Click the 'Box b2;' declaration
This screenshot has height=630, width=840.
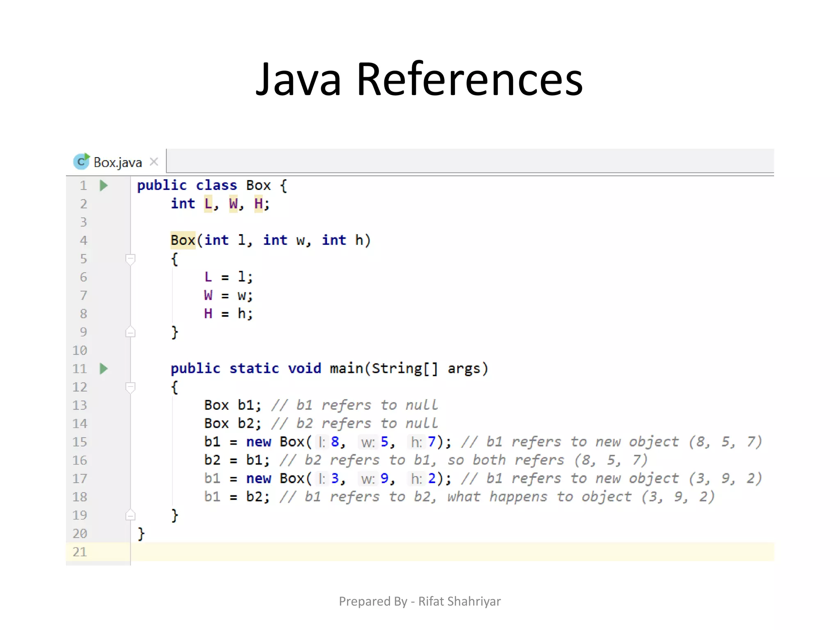(x=233, y=423)
